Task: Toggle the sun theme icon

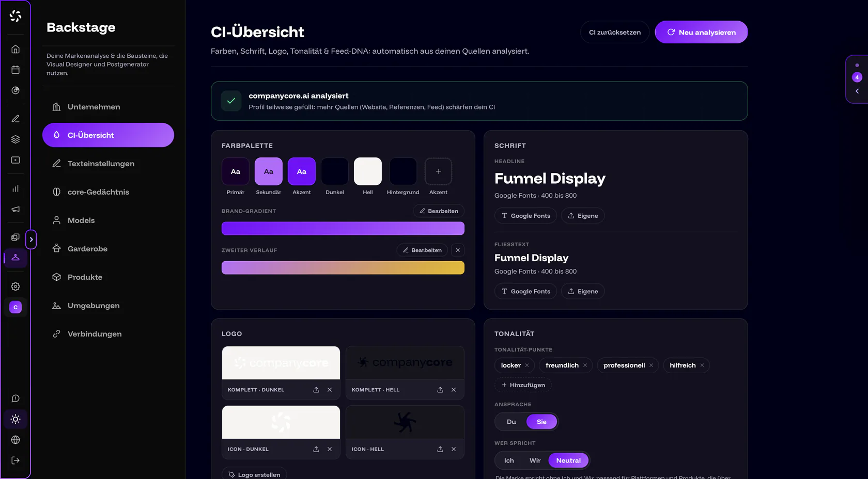Action: pos(16,419)
